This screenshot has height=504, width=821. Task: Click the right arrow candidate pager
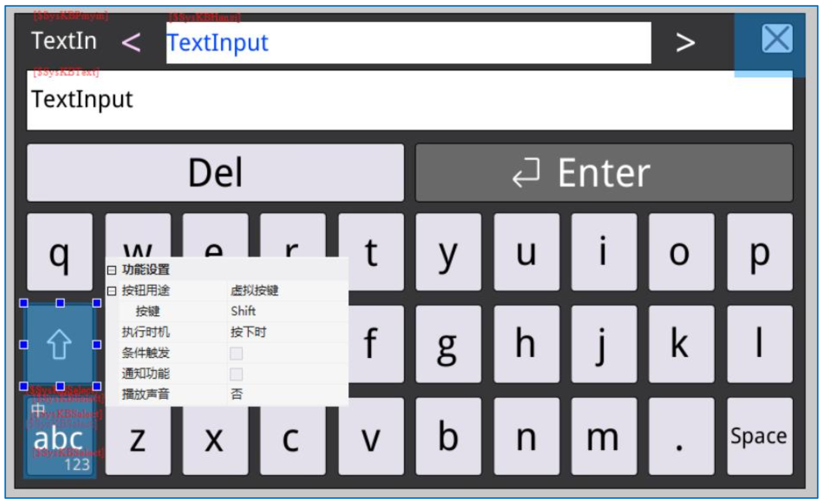click(685, 43)
